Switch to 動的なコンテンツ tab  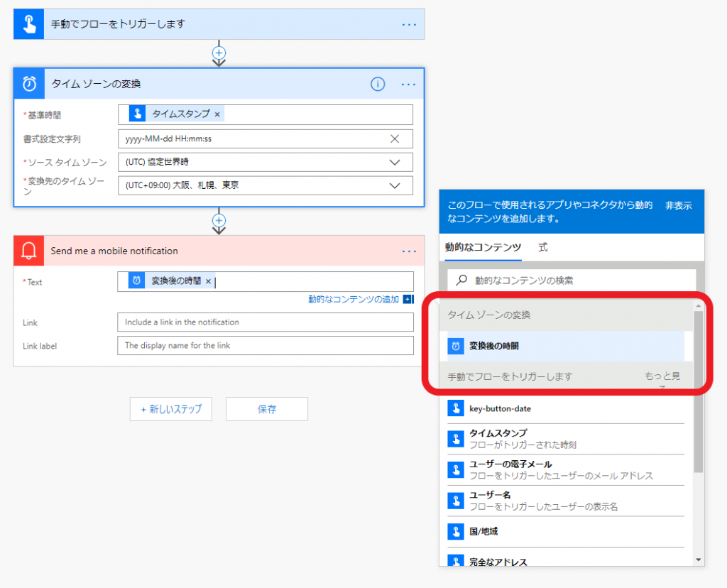pos(483,247)
